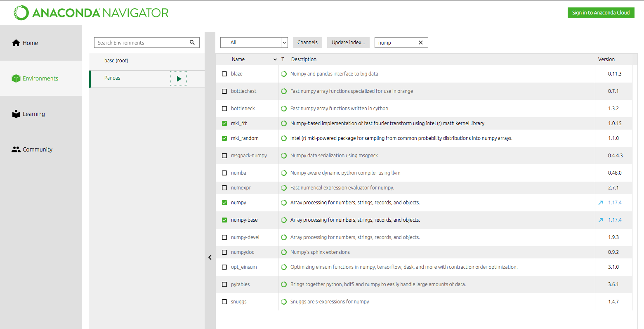644x329 pixels.
Task: Click the Version column header
Action: point(606,59)
